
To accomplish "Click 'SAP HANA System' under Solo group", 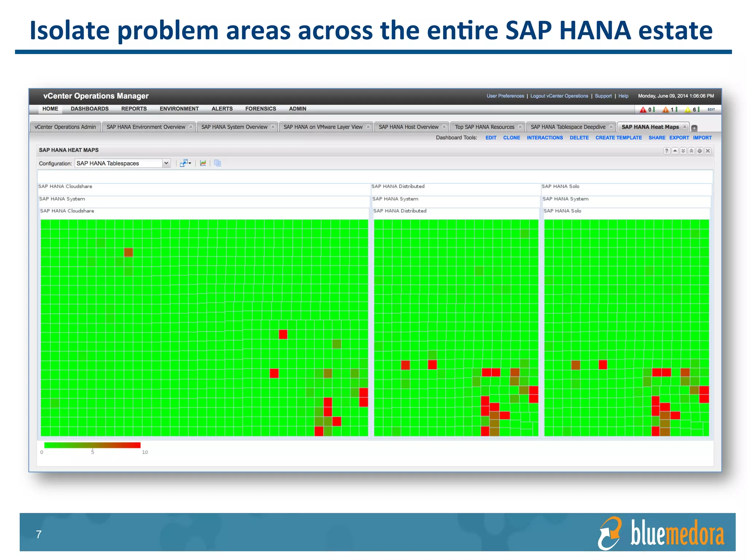I will (x=566, y=199).
